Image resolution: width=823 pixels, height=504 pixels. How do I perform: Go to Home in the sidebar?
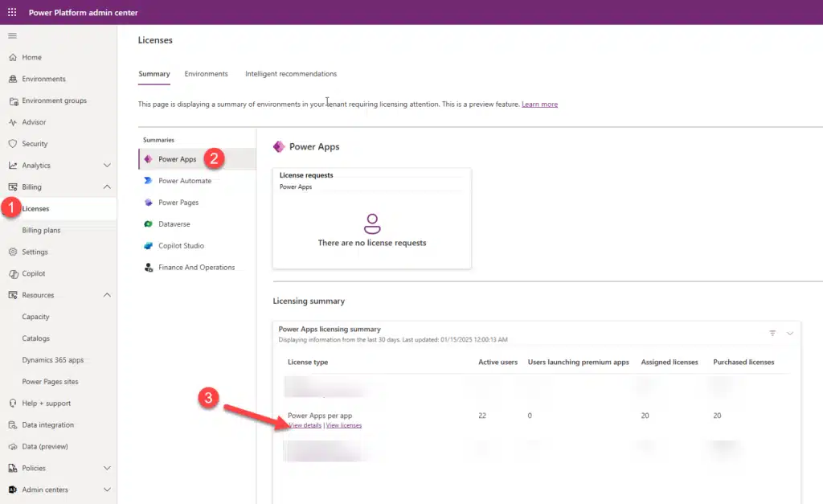pyautogui.click(x=58, y=57)
